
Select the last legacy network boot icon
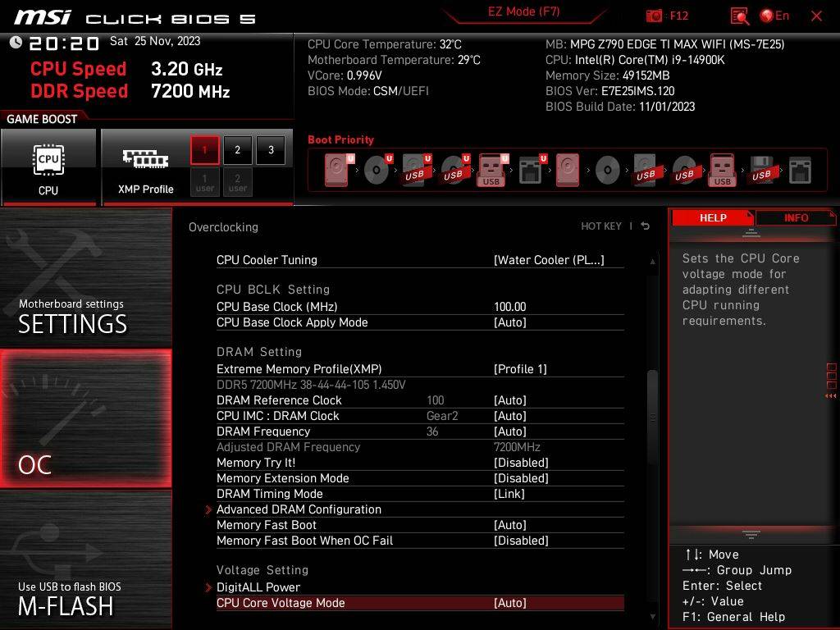800,171
